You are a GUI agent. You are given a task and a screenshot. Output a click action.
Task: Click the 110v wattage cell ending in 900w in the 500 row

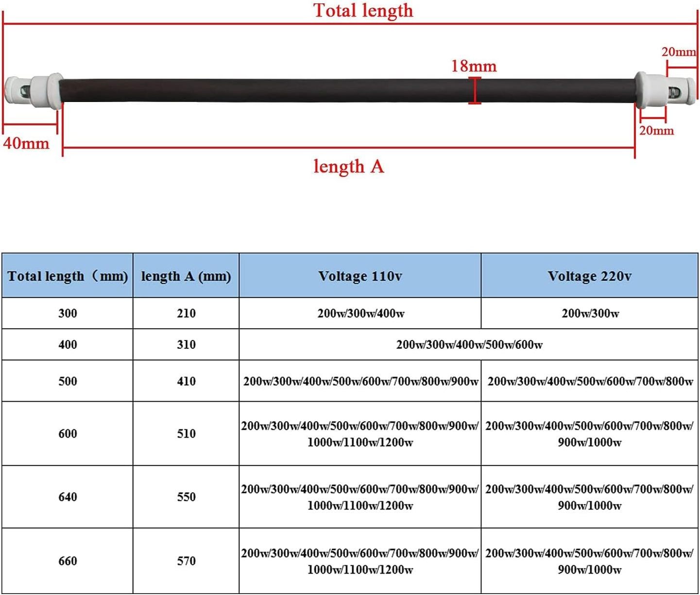360,381
